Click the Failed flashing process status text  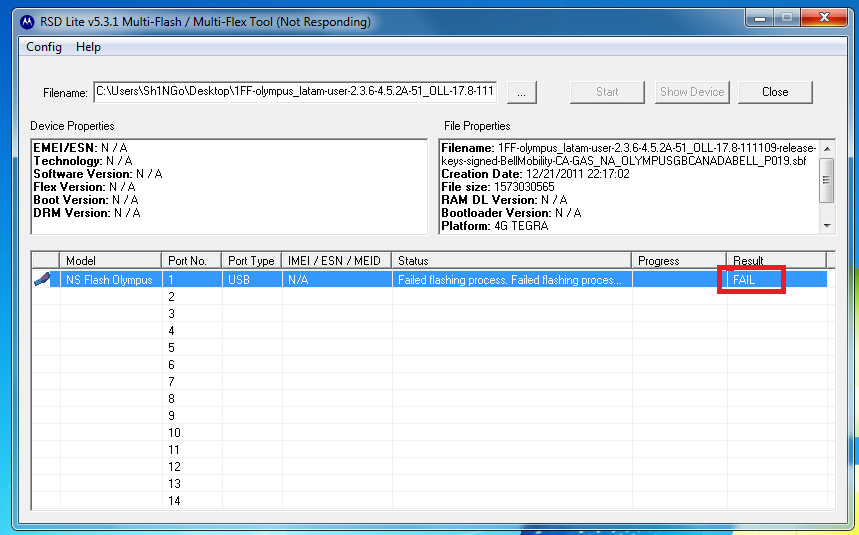click(x=509, y=280)
